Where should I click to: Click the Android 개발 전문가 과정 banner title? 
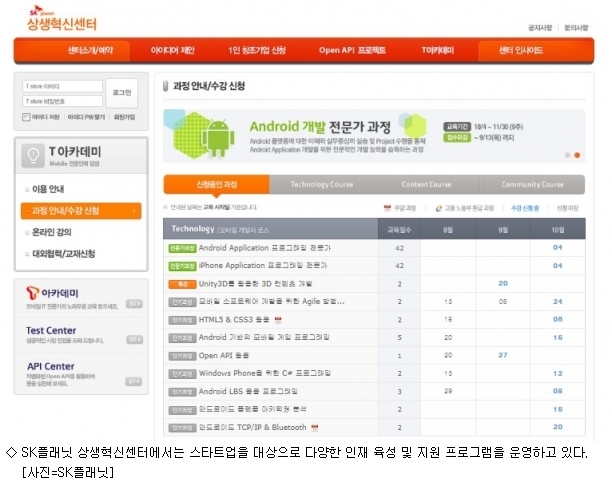point(320,127)
